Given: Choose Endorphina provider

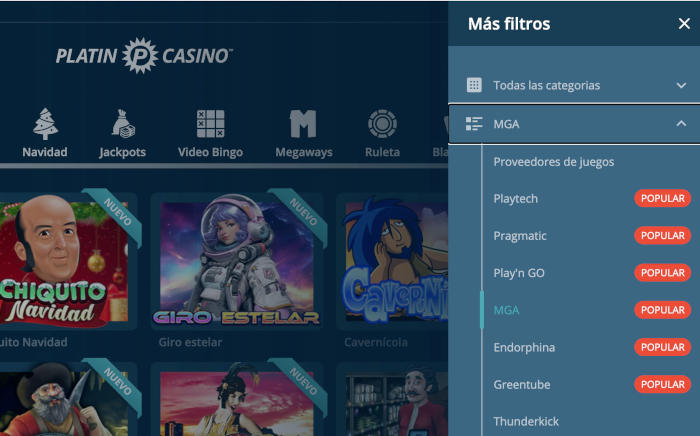Looking at the screenshot, I should [524, 347].
